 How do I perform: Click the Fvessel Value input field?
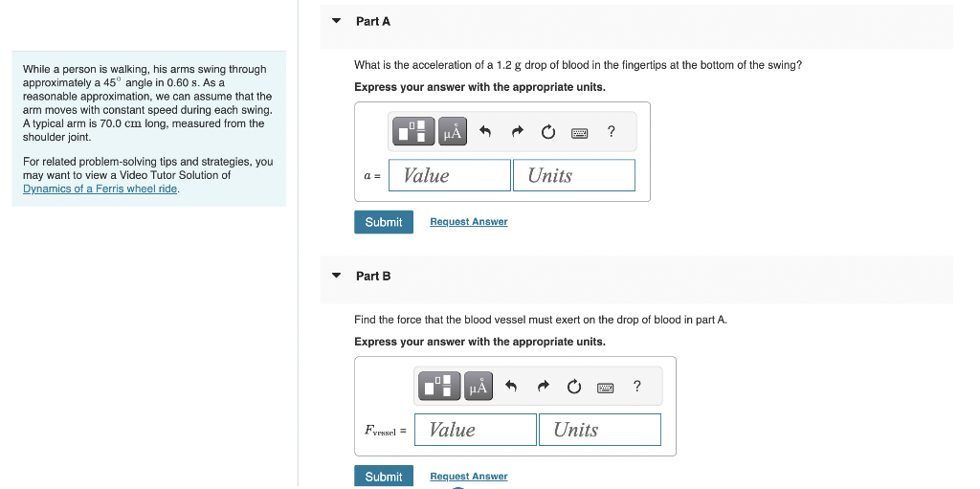[476, 430]
